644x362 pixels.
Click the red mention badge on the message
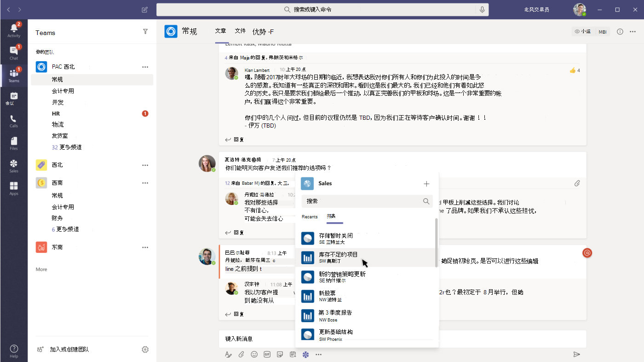(587, 252)
